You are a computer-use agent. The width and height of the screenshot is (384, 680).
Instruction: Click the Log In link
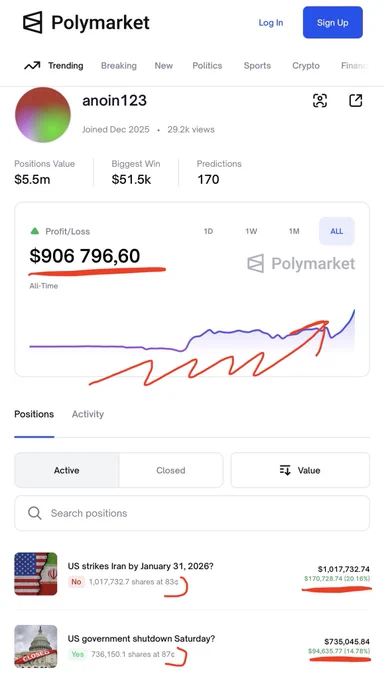(x=271, y=23)
